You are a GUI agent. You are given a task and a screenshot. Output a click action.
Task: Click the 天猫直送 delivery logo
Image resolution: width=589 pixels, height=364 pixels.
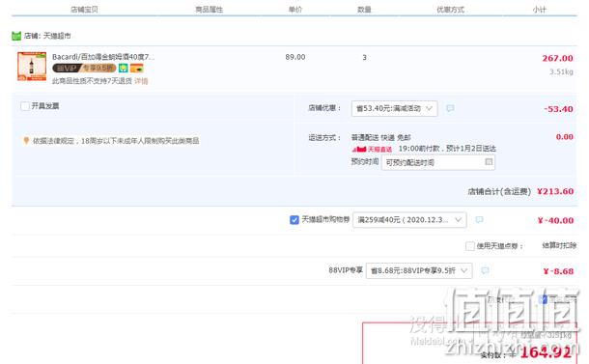[372, 149]
